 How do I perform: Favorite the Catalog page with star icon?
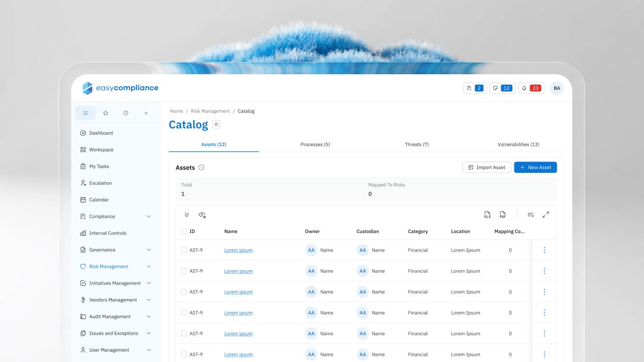(x=217, y=124)
